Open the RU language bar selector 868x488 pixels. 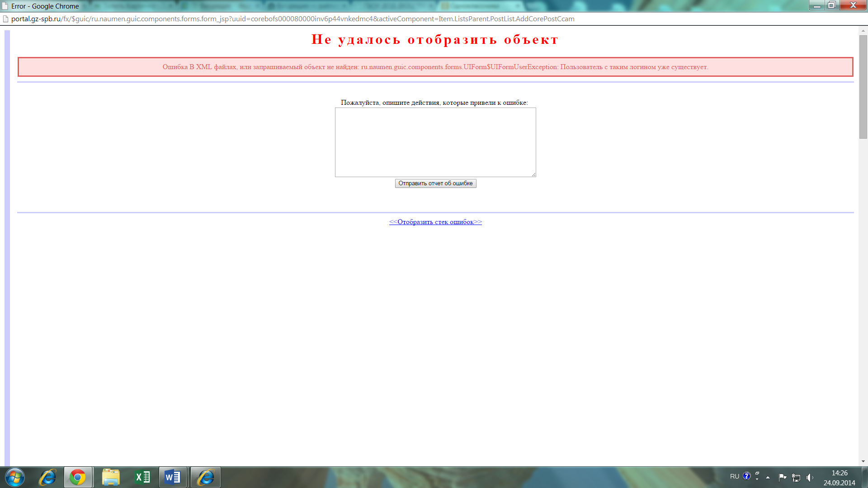[x=734, y=476]
